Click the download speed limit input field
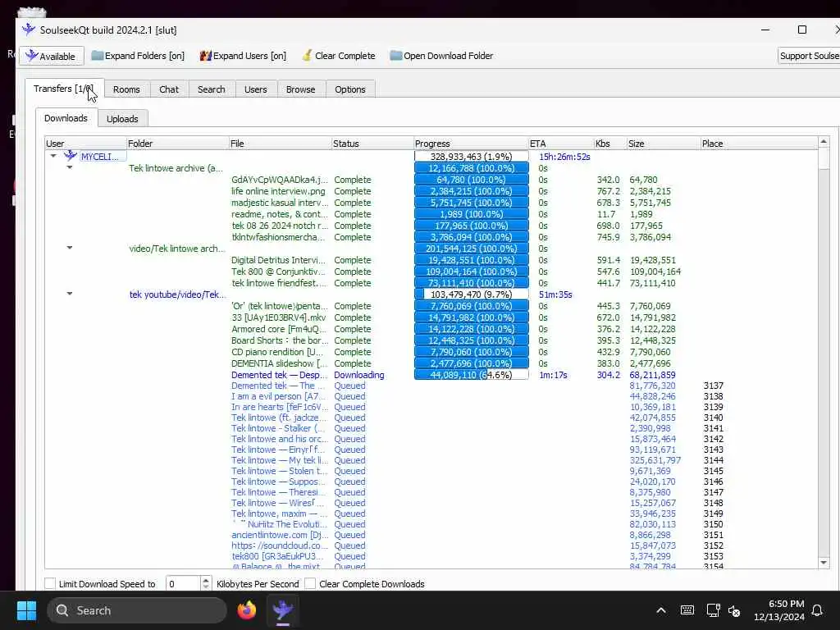Image resolution: width=840 pixels, height=630 pixels. point(183,583)
